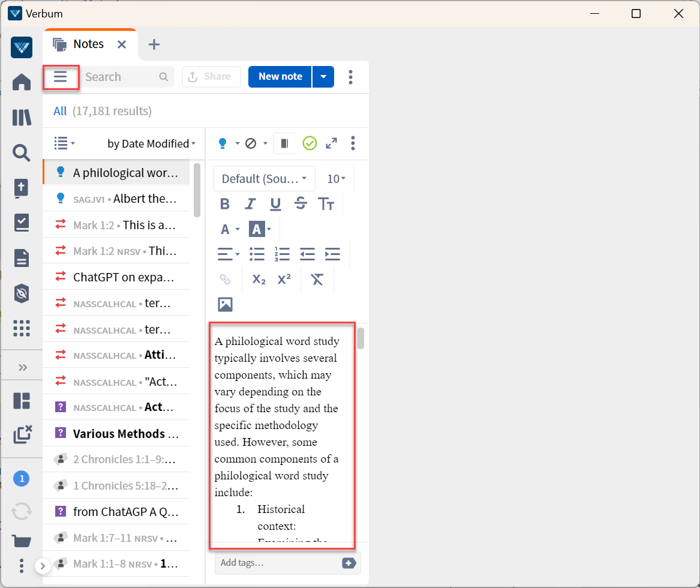The height and width of the screenshot is (588, 700).
Task: Insert an image into the note
Action: pyautogui.click(x=225, y=304)
